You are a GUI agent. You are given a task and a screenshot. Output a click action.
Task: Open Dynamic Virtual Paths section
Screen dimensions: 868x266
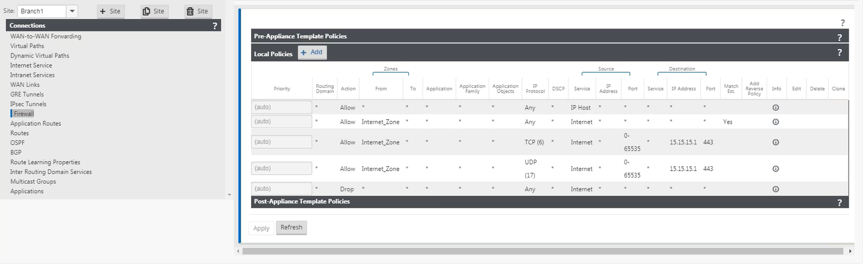[40, 56]
